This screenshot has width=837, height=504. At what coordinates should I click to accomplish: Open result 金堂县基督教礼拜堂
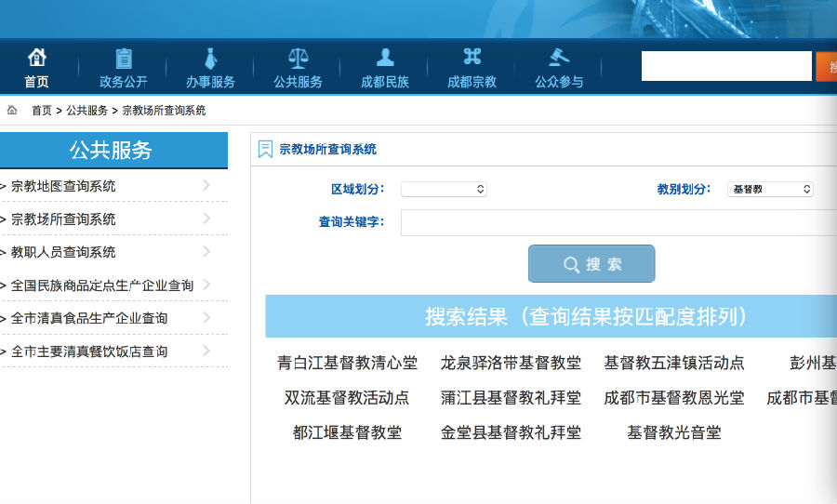pos(511,432)
